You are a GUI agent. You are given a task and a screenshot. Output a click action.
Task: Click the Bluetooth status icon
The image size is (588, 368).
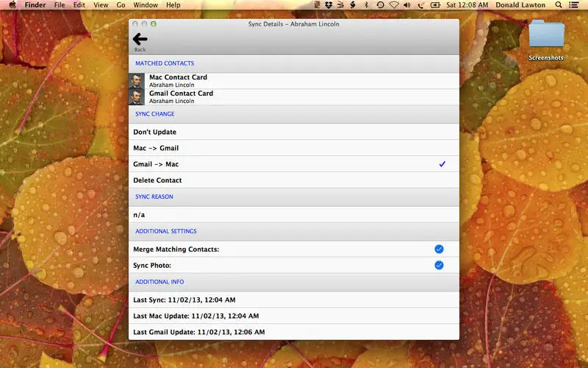click(366, 5)
